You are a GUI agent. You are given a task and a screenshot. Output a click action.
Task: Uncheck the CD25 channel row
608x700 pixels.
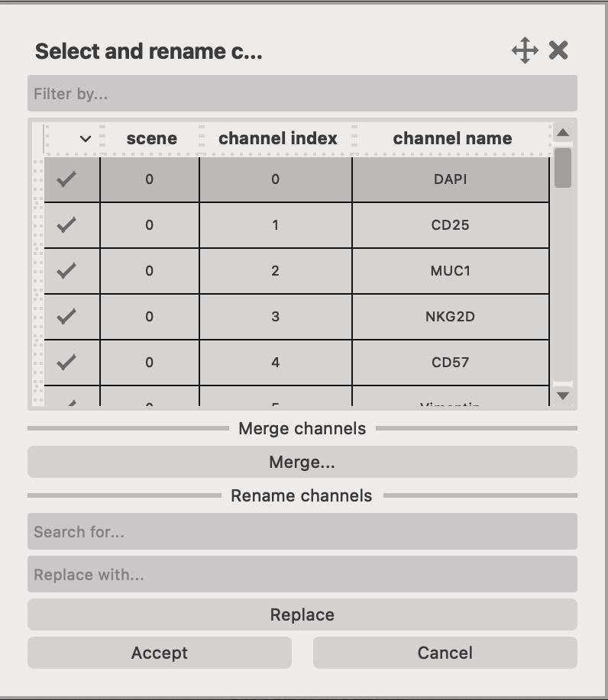67,225
